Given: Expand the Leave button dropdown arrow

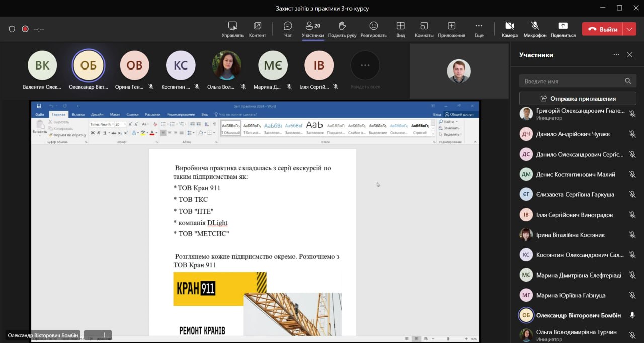Looking at the screenshot, I should point(629,29).
